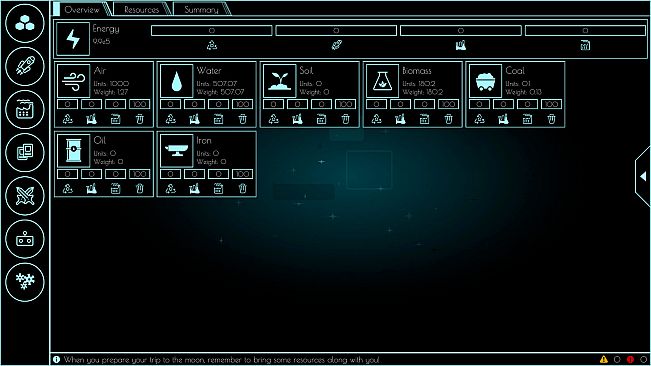Viewport: 651px width, 366px height.
Task: Click the 100 value field in Air card
Action: pos(140,104)
